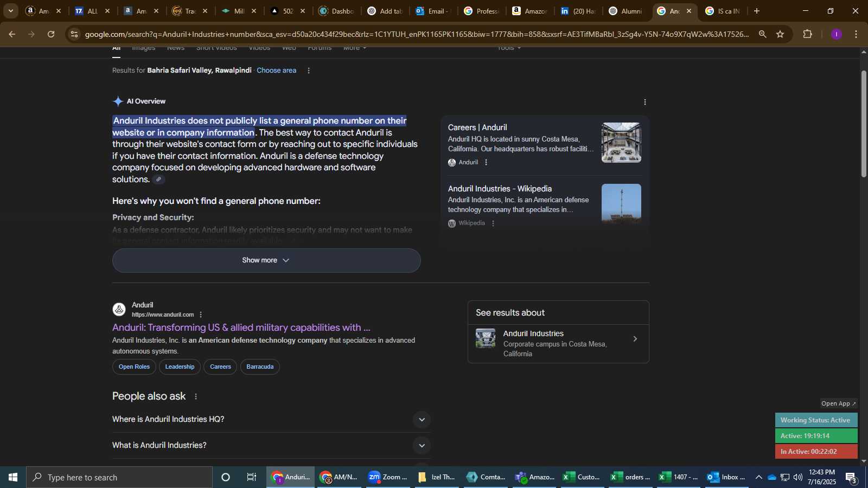Open Chrome's three-dot menu
The height and width of the screenshot is (488, 868).
click(x=856, y=34)
